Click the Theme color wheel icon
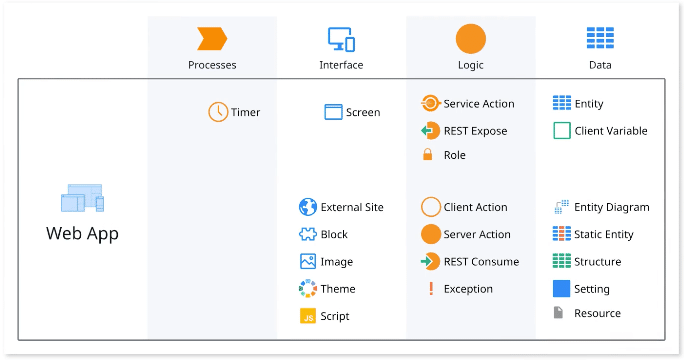Screen dimensions: 684x360 [x=308, y=288]
